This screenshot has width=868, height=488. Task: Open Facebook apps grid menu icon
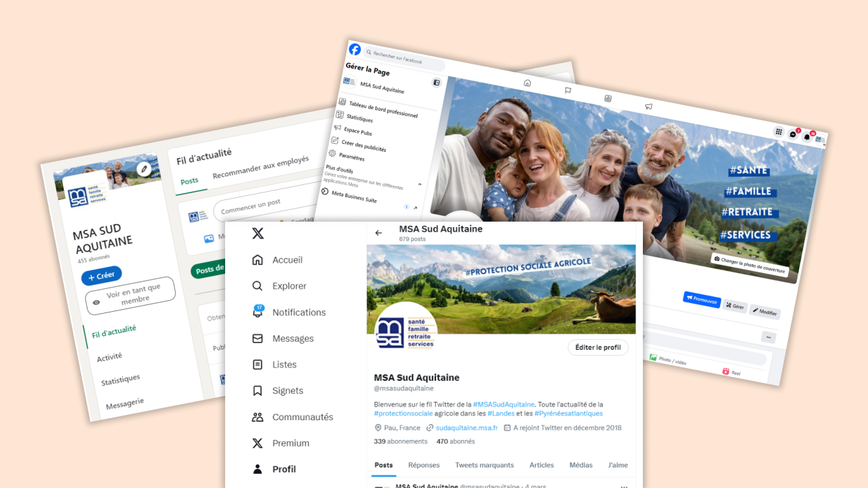pos(779,131)
